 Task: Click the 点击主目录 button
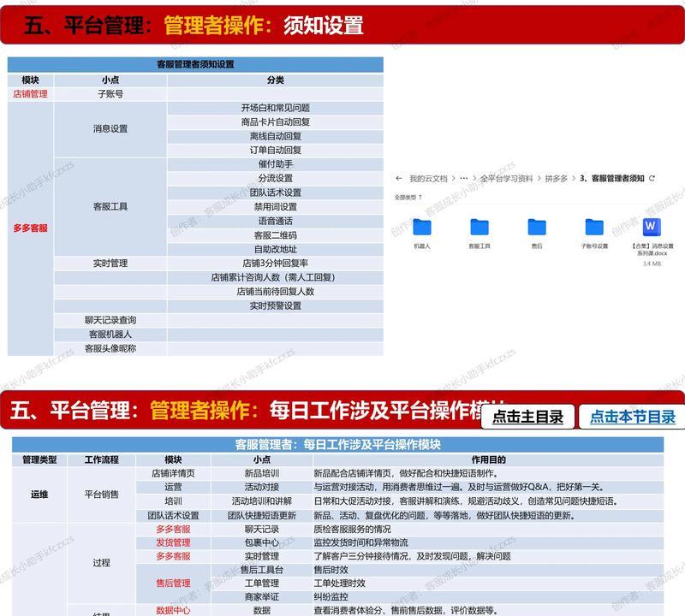pos(527,417)
